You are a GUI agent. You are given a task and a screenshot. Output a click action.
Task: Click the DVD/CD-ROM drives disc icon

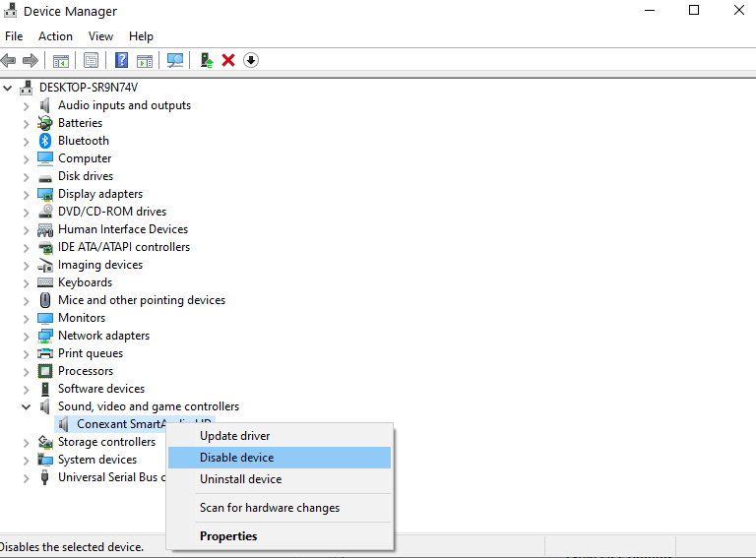pos(46,211)
